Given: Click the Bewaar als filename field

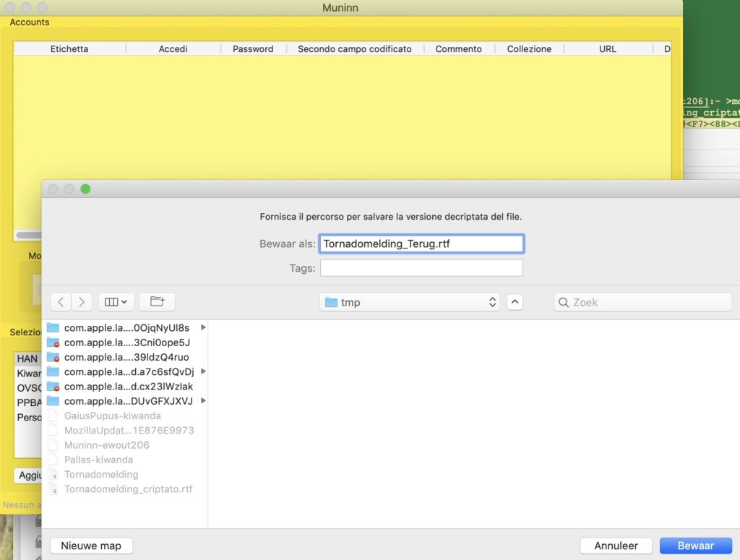Looking at the screenshot, I should tap(421, 244).
